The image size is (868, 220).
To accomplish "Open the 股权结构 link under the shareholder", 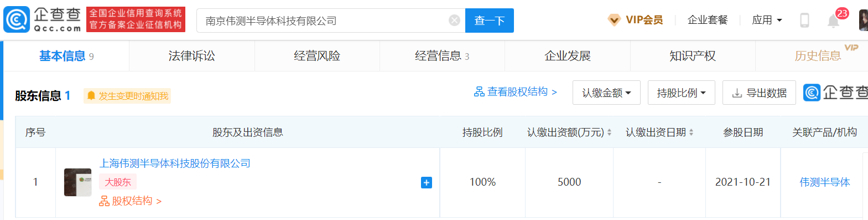I will coord(131,201).
